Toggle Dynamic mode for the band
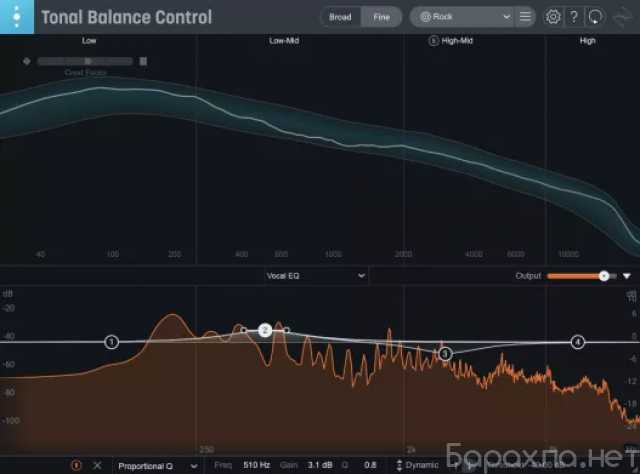The height and width of the screenshot is (474, 640). coord(417,465)
